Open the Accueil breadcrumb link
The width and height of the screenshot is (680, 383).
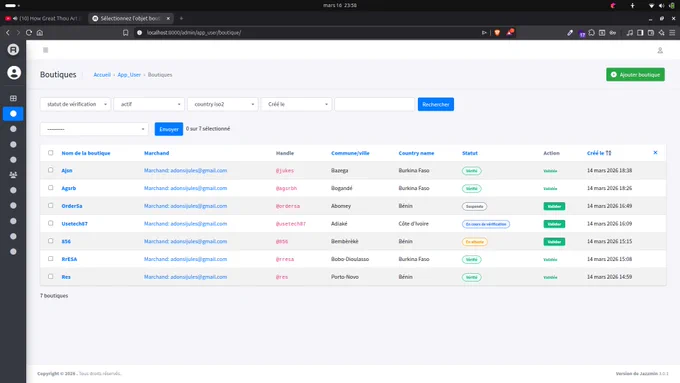click(x=102, y=75)
